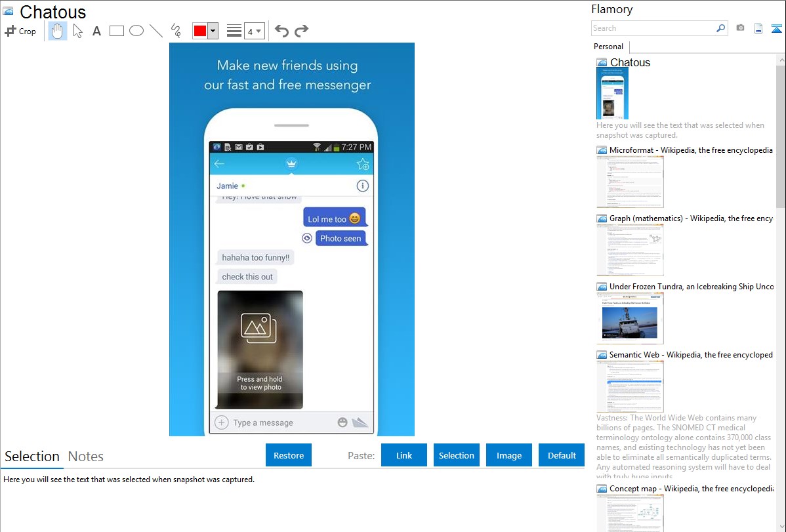Screen dimensions: 786x532
Task: Click the Photo seen message bubble
Action: pyautogui.click(x=341, y=238)
